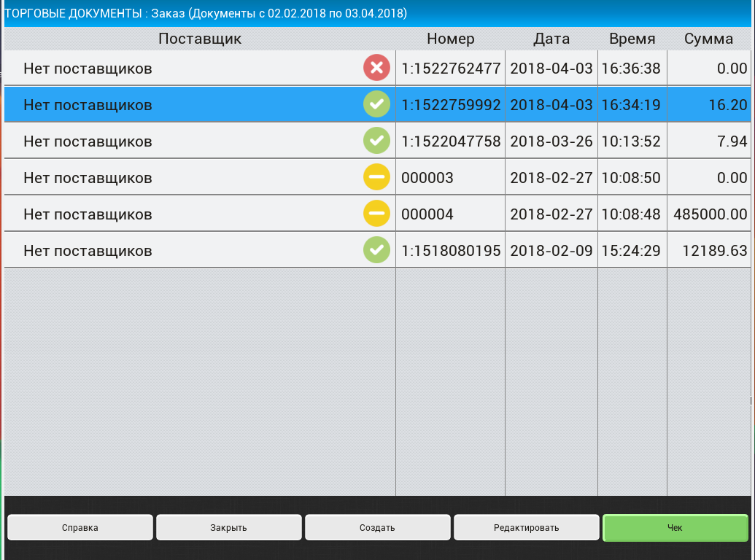Click the sum cell 12189.63
755x560 pixels.
tap(715, 251)
